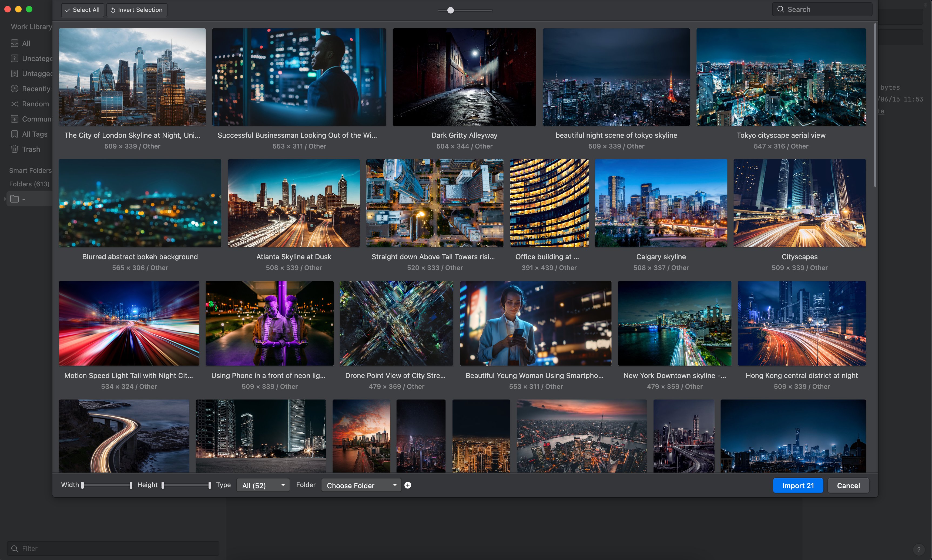Open the Type All (52) dropdown
Image resolution: width=932 pixels, height=560 pixels.
pyautogui.click(x=263, y=485)
